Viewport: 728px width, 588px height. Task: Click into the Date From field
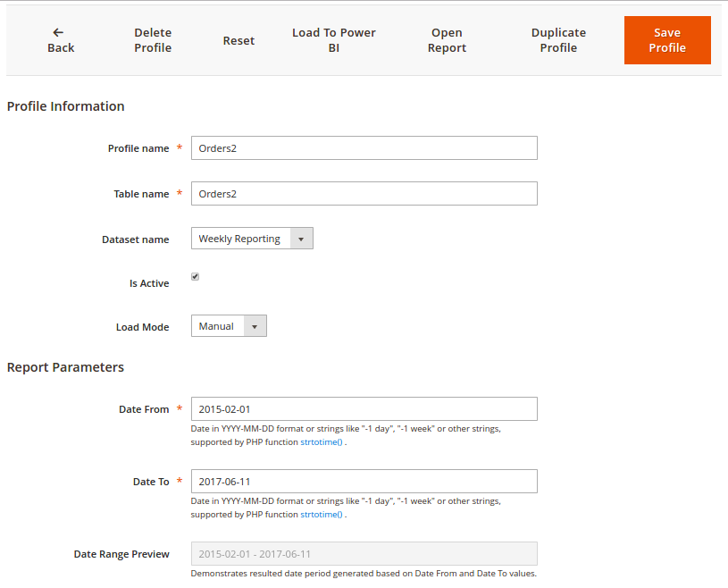click(x=364, y=409)
